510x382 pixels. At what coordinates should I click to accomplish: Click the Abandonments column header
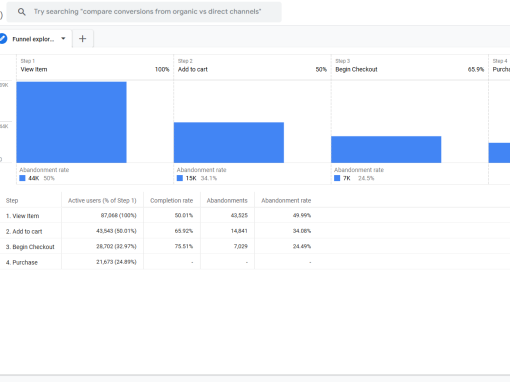(227, 201)
